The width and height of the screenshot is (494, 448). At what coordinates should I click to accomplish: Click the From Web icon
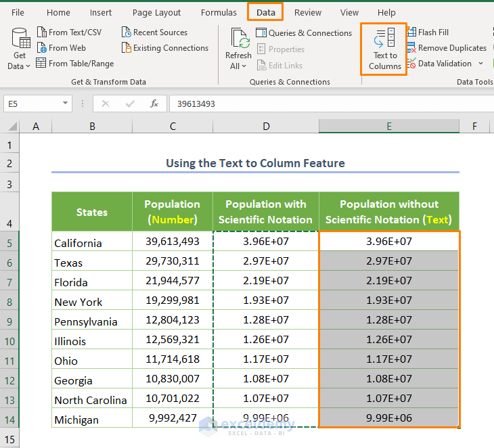click(42, 48)
